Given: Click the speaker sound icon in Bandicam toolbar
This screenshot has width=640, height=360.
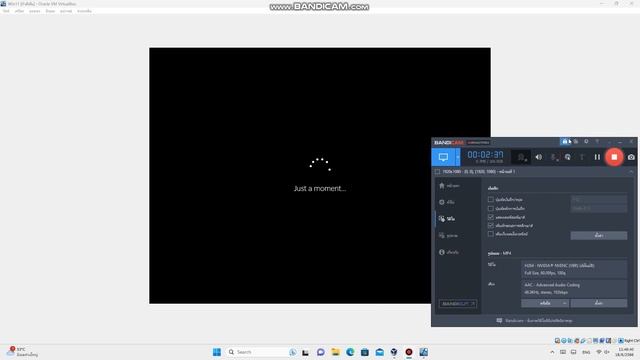Looking at the screenshot, I should click(x=539, y=157).
